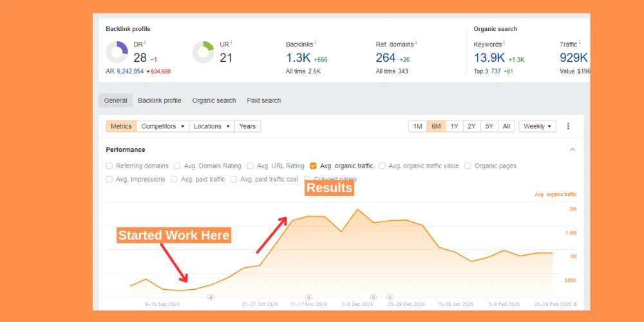Click the AR value 6,242,054
Image resolution: width=644 pixels, height=322 pixels.
point(130,71)
